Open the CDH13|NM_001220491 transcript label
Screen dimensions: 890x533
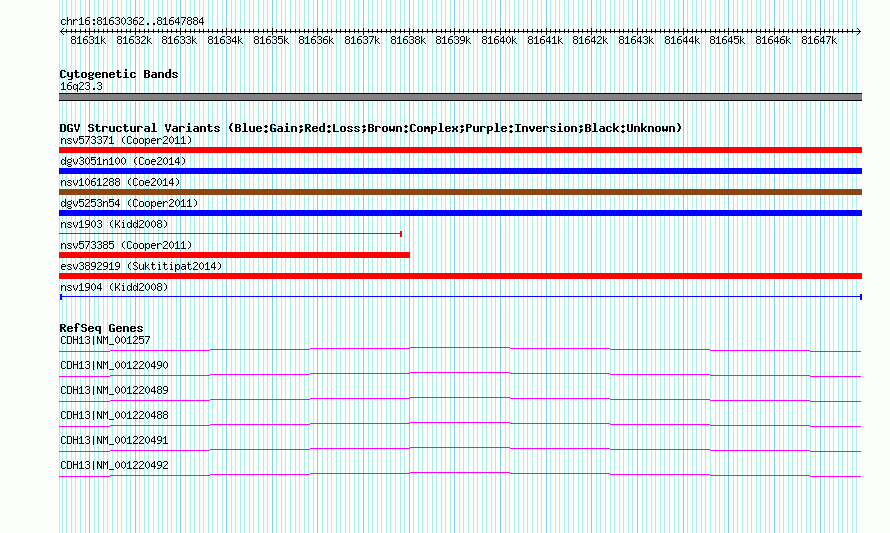(114, 440)
